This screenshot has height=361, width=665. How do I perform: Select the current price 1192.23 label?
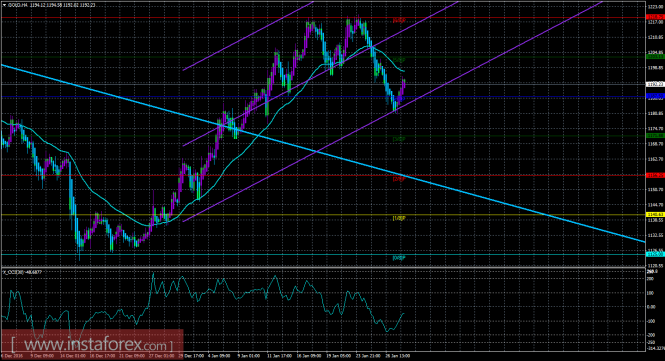pos(655,84)
